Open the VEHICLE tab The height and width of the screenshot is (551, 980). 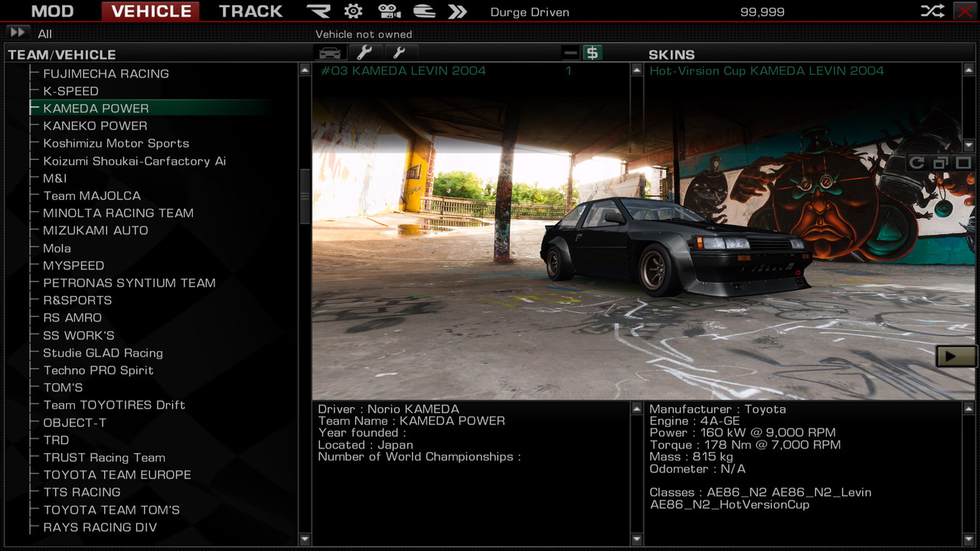click(151, 11)
